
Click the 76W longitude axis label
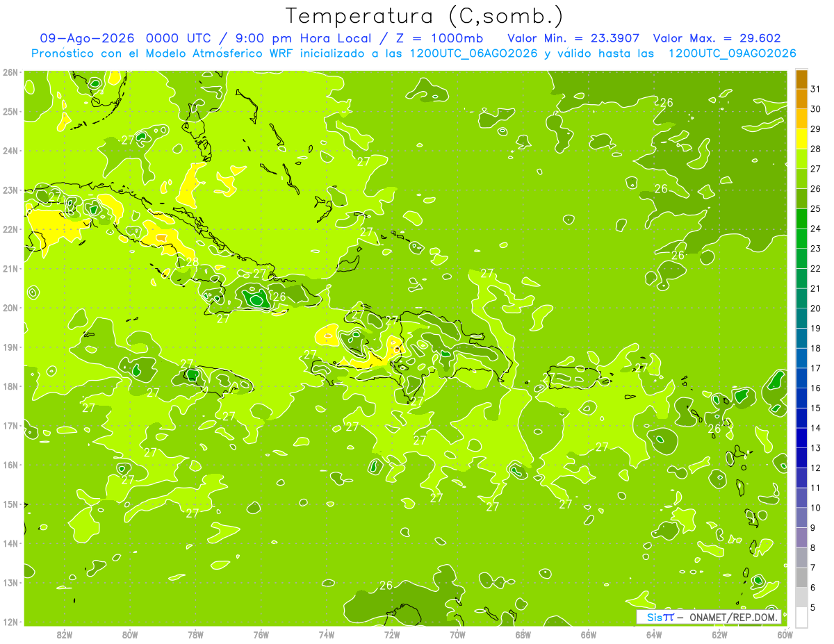(x=261, y=634)
